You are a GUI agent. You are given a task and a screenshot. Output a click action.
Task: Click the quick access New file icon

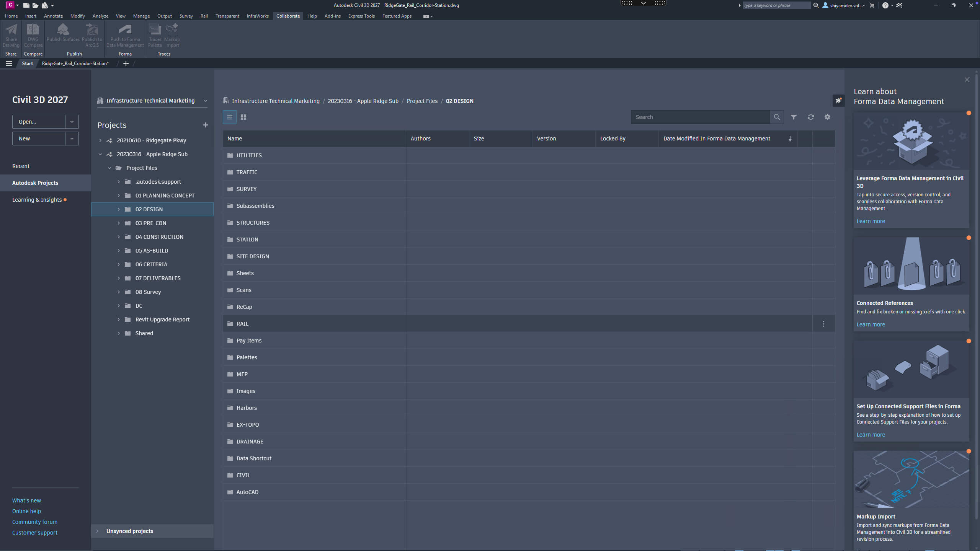tap(26, 5)
